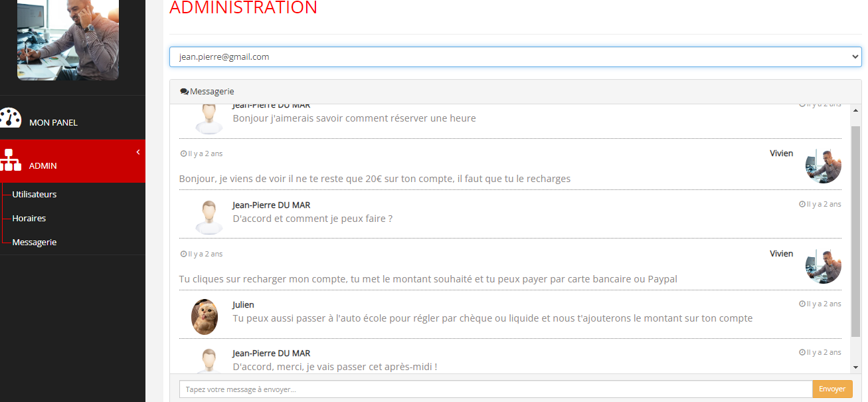Select Horaires in the ADMIN menu
Screen dimensions: 868x402
coord(29,218)
